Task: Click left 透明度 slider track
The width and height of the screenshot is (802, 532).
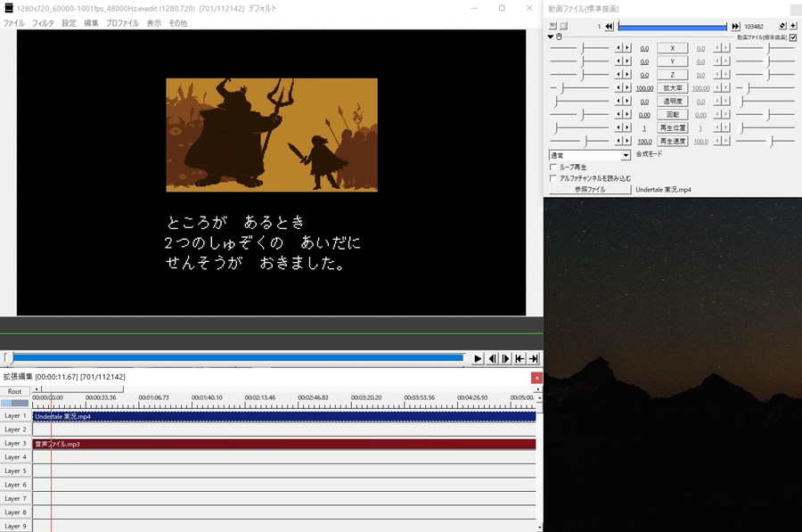Action: [x=579, y=102]
